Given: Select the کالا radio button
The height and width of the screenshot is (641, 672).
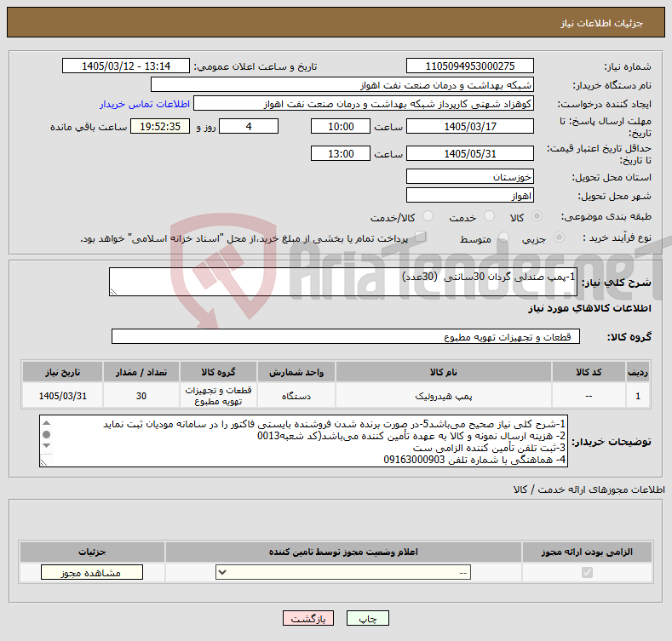Looking at the screenshot, I should click(537, 216).
